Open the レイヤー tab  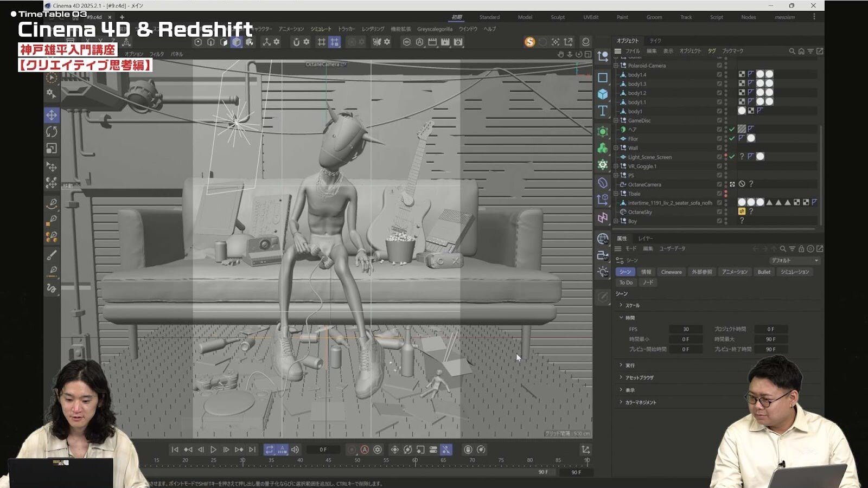point(646,239)
